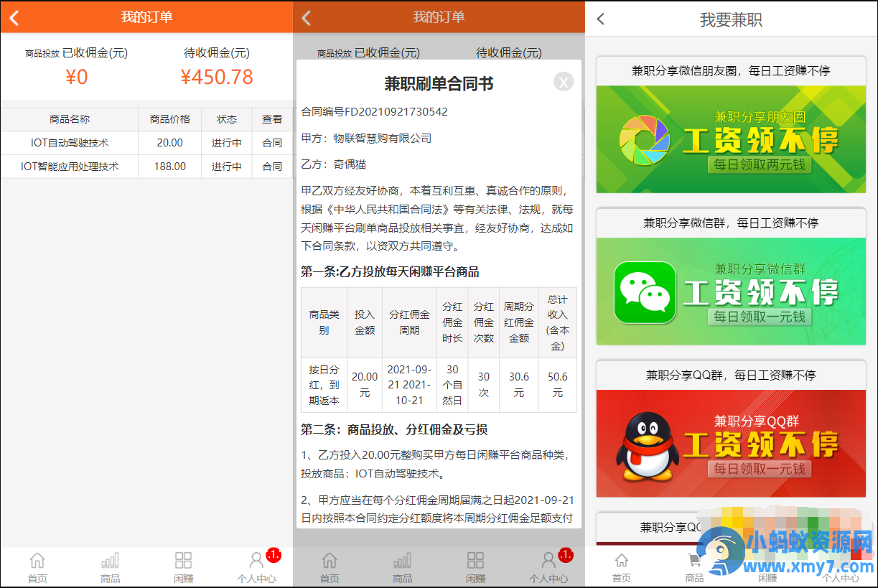The image size is (878, 588).
Task: View 合同 for IOT智能应用处理技术 order
Action: click(x=272, y=167)
